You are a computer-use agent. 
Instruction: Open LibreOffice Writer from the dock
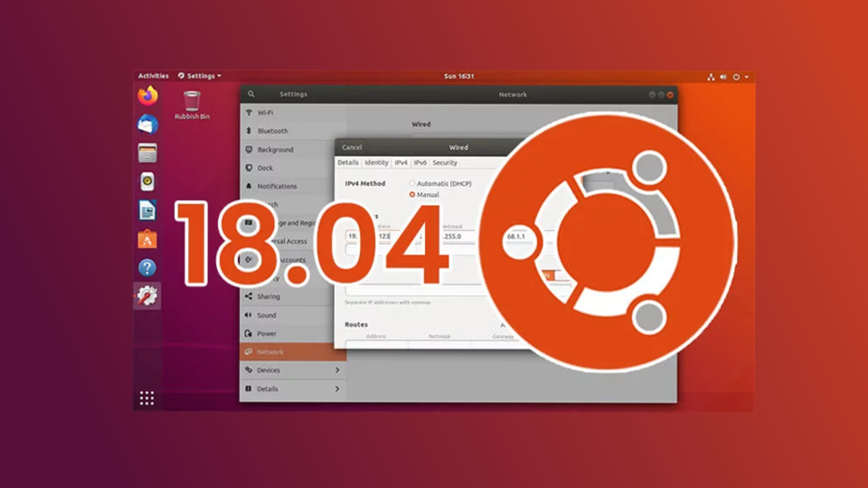147,210
